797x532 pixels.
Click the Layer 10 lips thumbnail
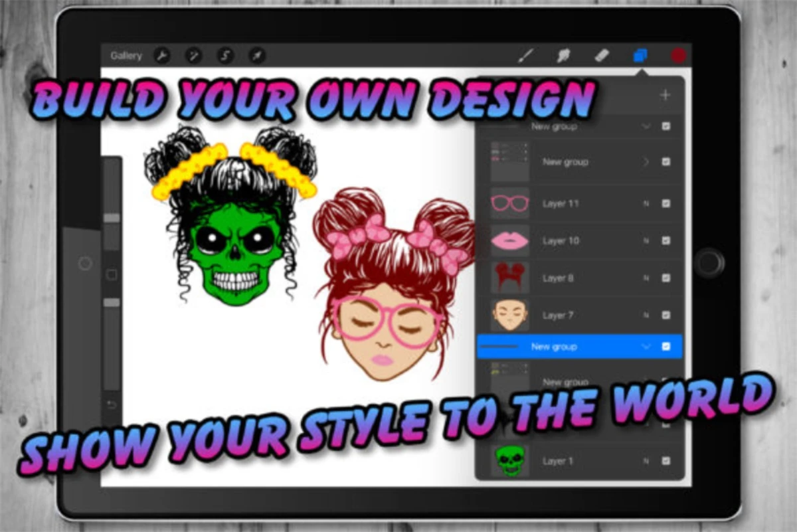tap(509, 241)
